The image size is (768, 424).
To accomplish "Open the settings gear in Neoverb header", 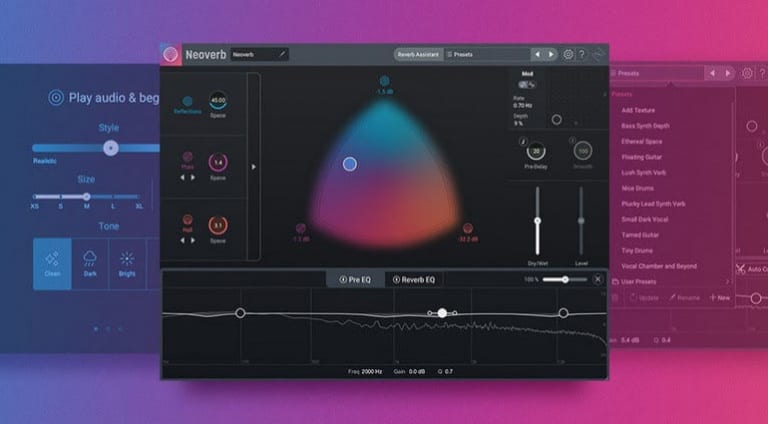I will tap(569, 54).
